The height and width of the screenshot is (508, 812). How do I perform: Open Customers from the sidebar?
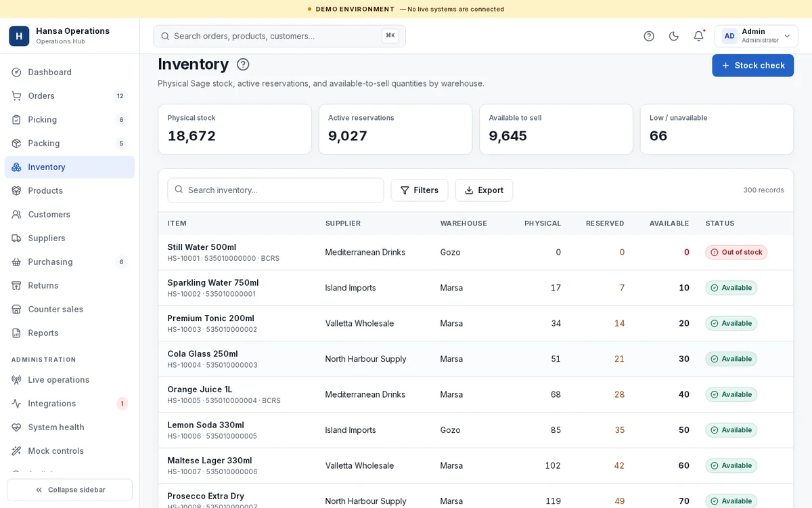tap(69, 214)
